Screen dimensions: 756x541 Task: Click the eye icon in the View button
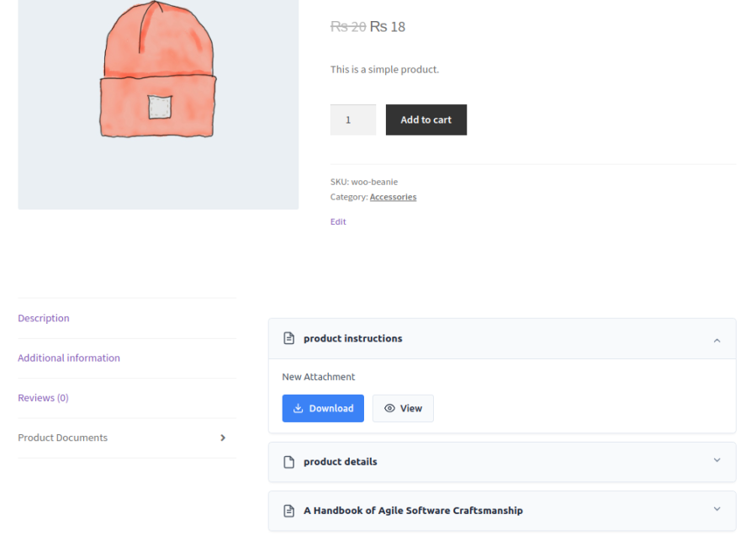click(x=389, y=409)
